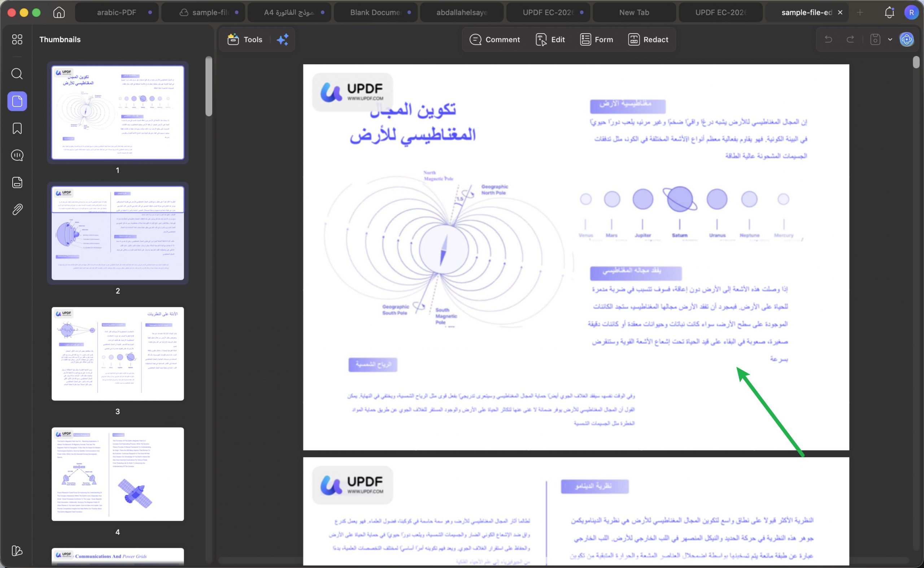Viewport: 924px width, 568px height.
Task: Open the thumbnails grid view icon
Action: (x=17, y=39)
